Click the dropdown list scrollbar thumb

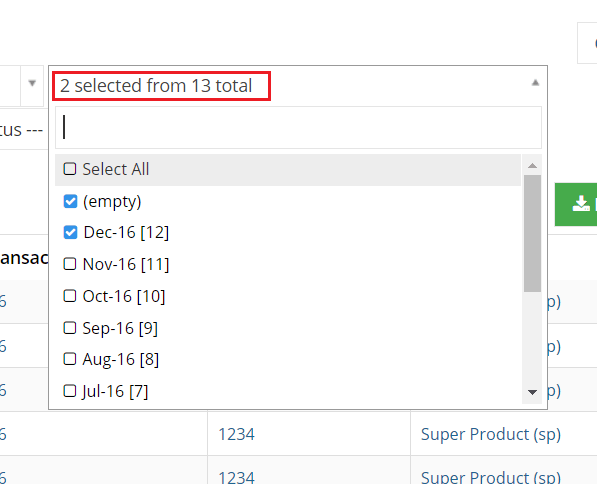point(532,233)
